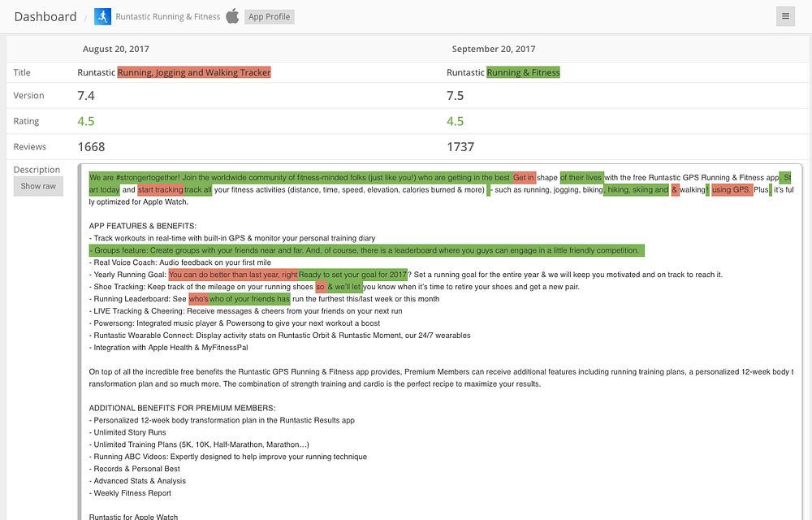Viewport: 812px width, 520px height.
Task: Click the Description row label
Action: (37, 169)
